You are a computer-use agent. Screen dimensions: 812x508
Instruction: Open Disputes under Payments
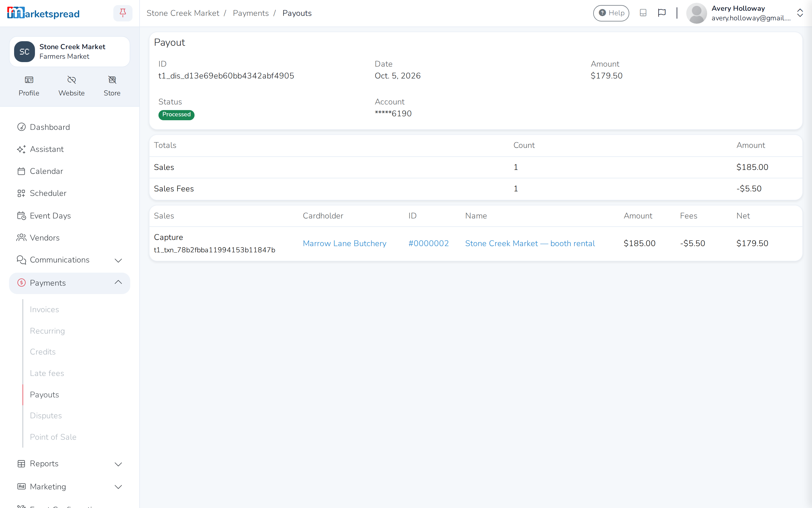[46, 416]
